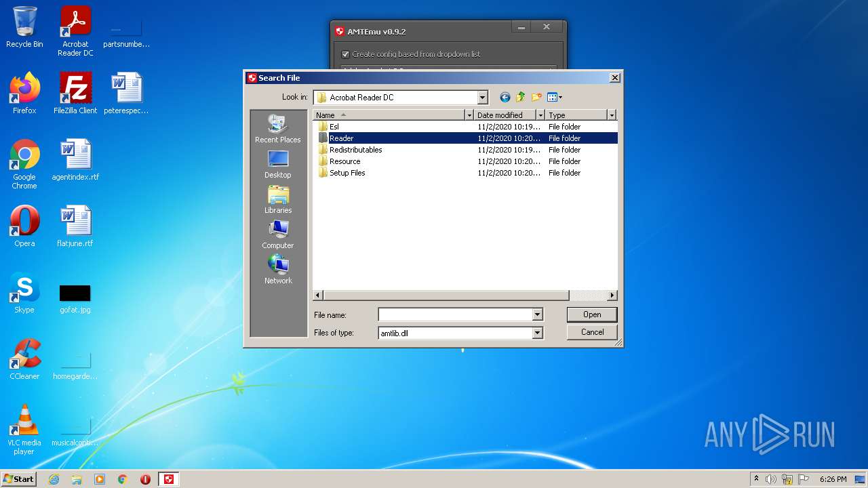The height and width of the screenshot is (488, 868).
Task: Open FileZilla Client desktop shortcut
Action: pyautogui.click(x=75, y=94)
